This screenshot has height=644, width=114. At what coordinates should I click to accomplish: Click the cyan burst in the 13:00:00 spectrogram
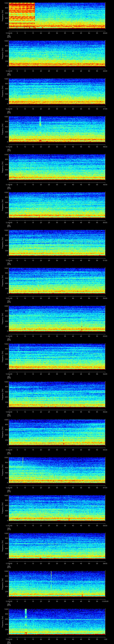click(26, 613)
